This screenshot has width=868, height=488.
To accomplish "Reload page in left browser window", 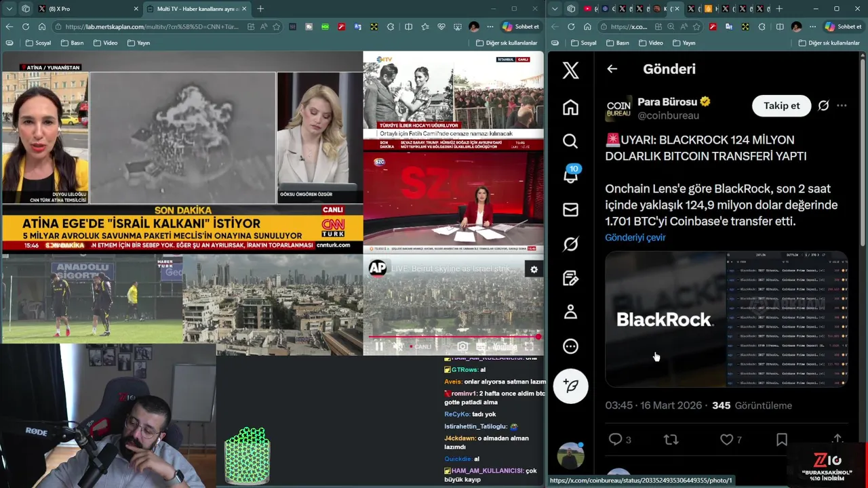I will (x=25, y=26).
